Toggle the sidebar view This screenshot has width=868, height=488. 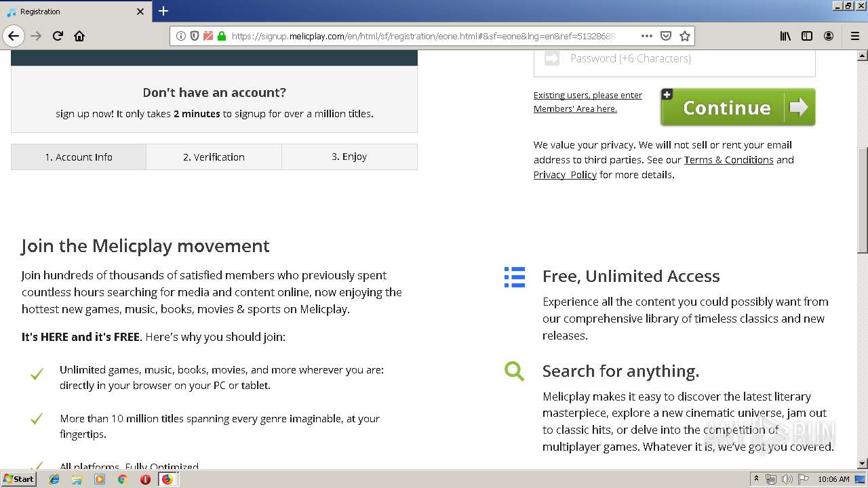coord(807,36)
